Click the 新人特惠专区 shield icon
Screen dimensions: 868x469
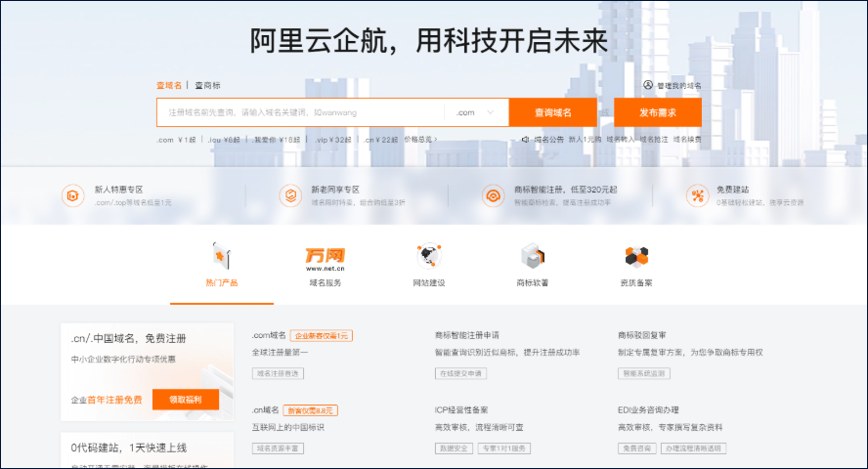[x=72, y=195]
